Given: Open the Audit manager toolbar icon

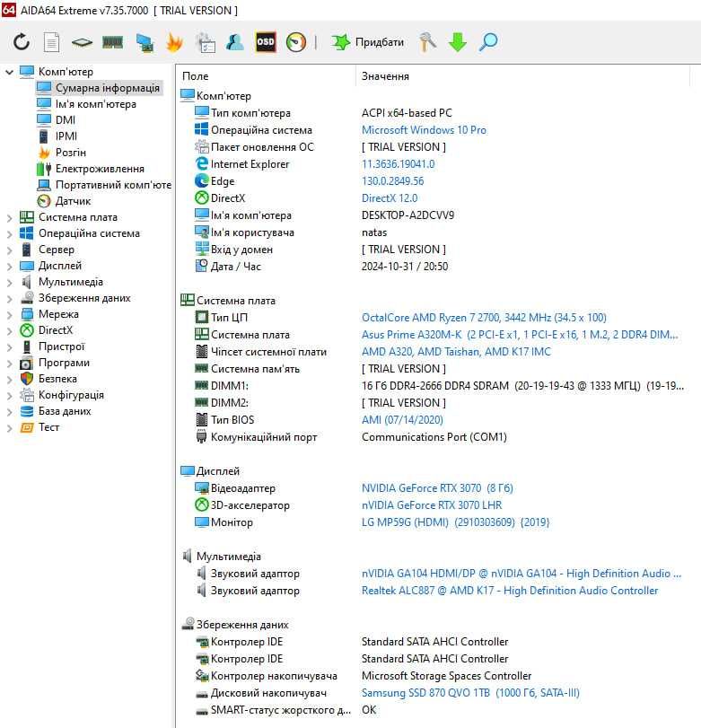Looking at the screenshot, I should (x=206, y=42).
